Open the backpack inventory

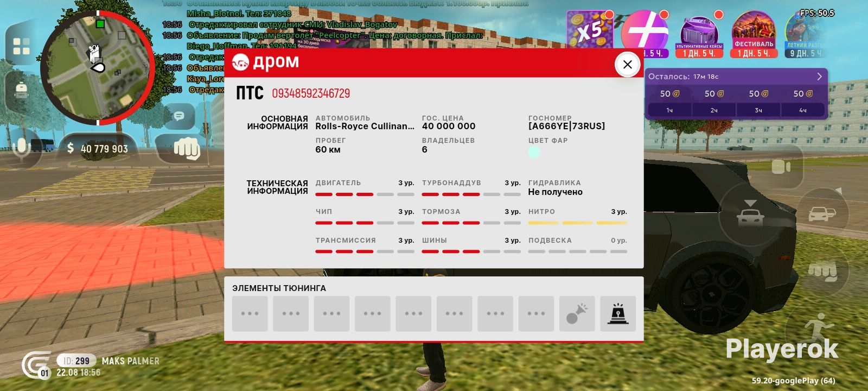[x=21, y=90]
